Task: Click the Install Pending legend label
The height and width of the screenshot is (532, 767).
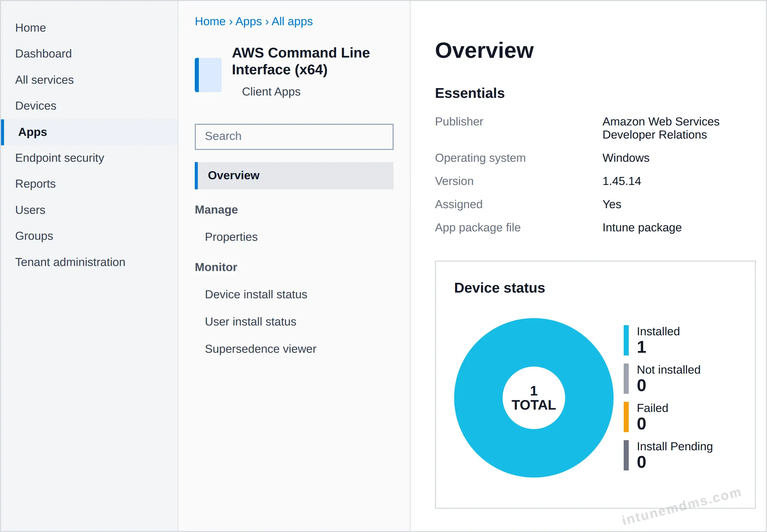Action: [674, 446]
